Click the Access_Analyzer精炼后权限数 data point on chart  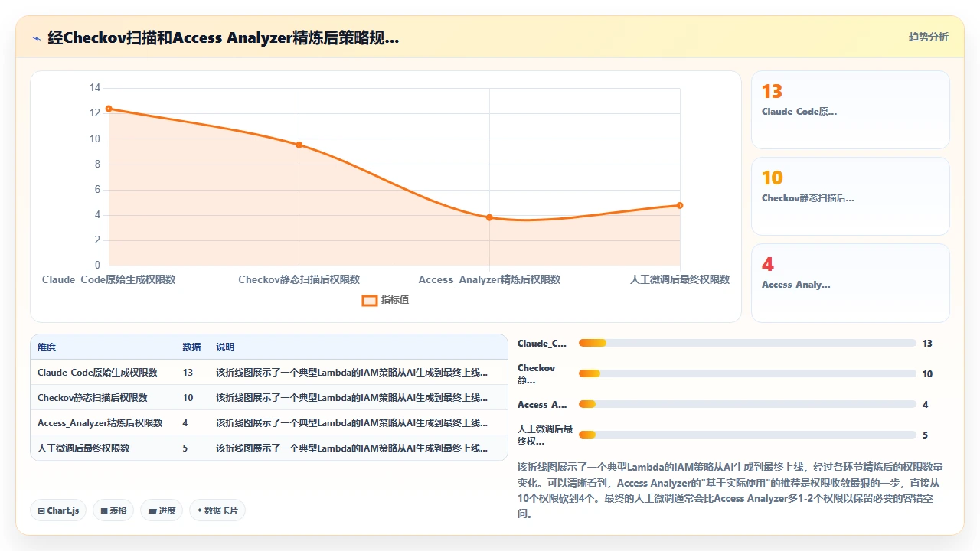pos(489,217)
